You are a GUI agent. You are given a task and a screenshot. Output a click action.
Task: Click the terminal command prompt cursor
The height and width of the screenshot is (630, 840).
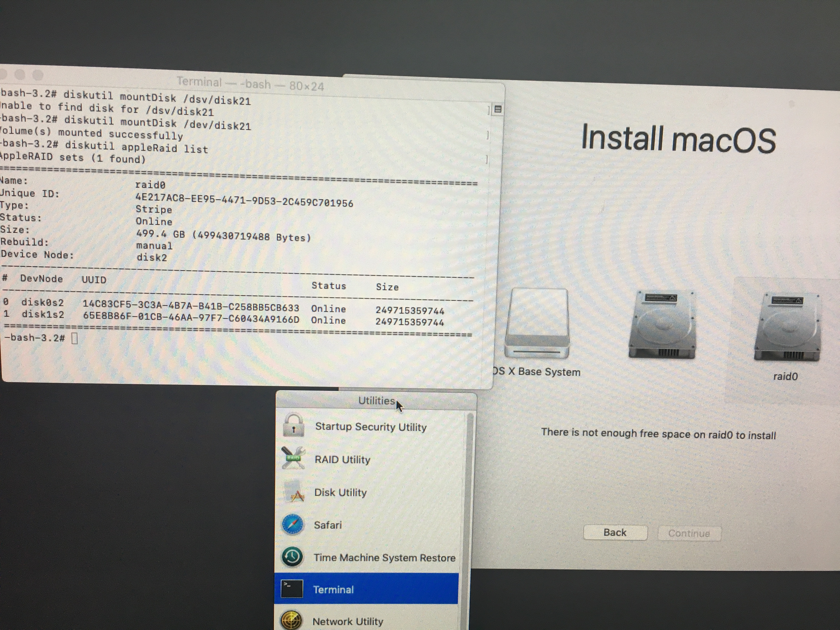tap(74, 338)
